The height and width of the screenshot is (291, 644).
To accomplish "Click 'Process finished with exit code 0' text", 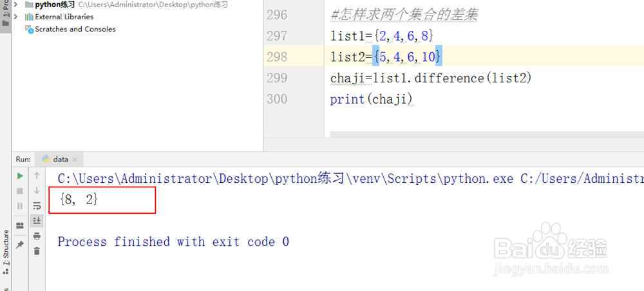I will coord(173,241).
